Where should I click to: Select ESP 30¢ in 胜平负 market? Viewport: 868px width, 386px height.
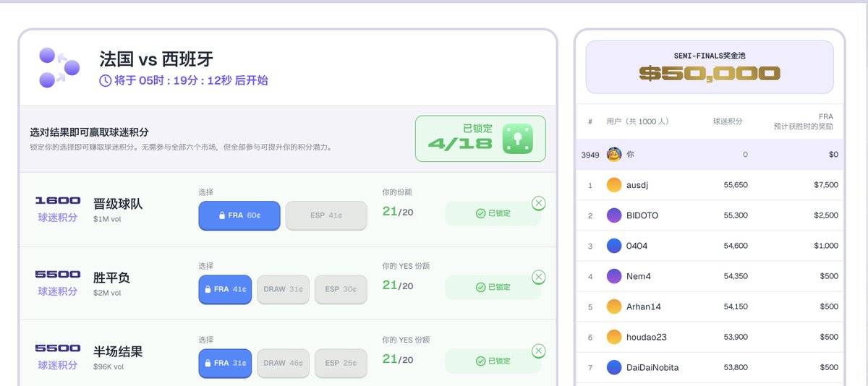pyautogui.click(x=341, y=289)
